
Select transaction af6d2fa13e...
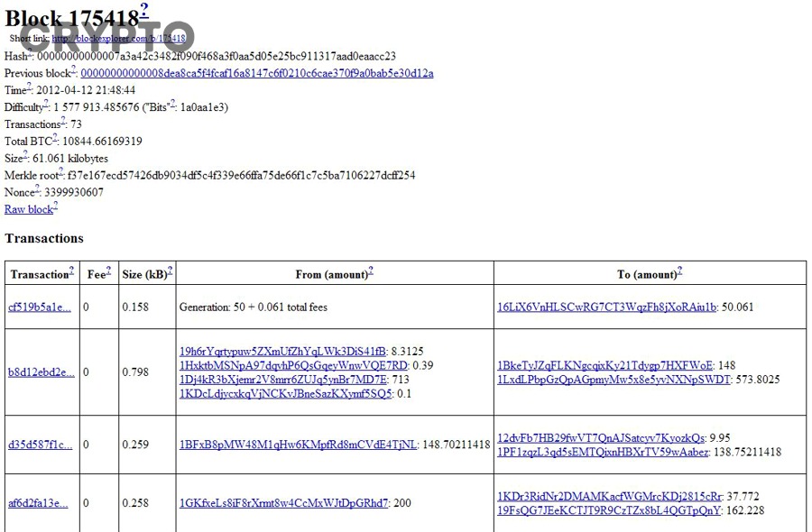coord(38,503)
